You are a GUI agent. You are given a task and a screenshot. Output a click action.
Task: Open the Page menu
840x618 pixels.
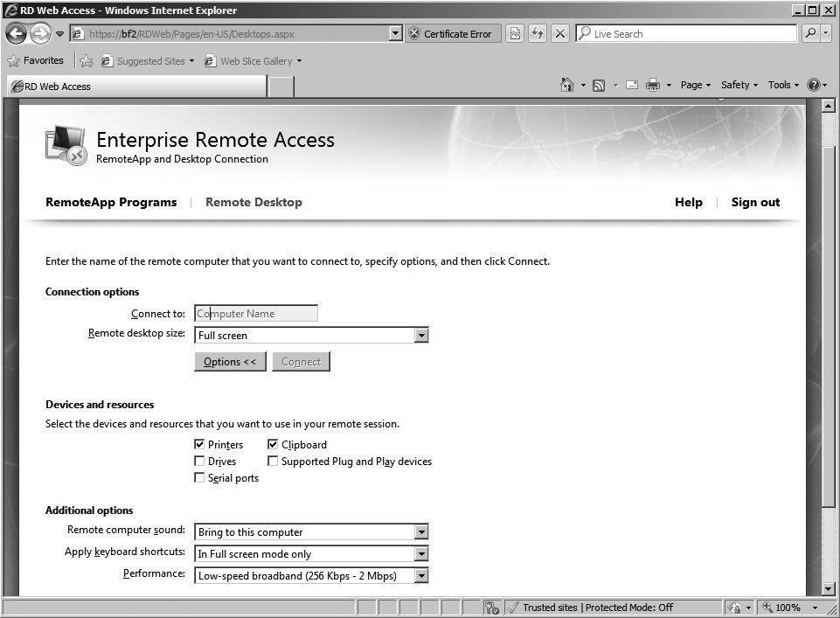click(696, 85)
